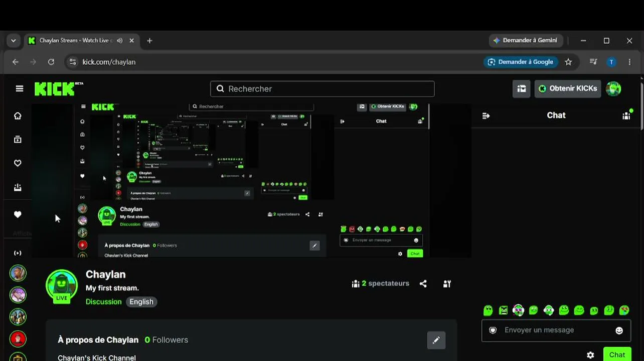644x361 pixels.
Task: Insert the first green blob emote
Action: tap(488, 310)
